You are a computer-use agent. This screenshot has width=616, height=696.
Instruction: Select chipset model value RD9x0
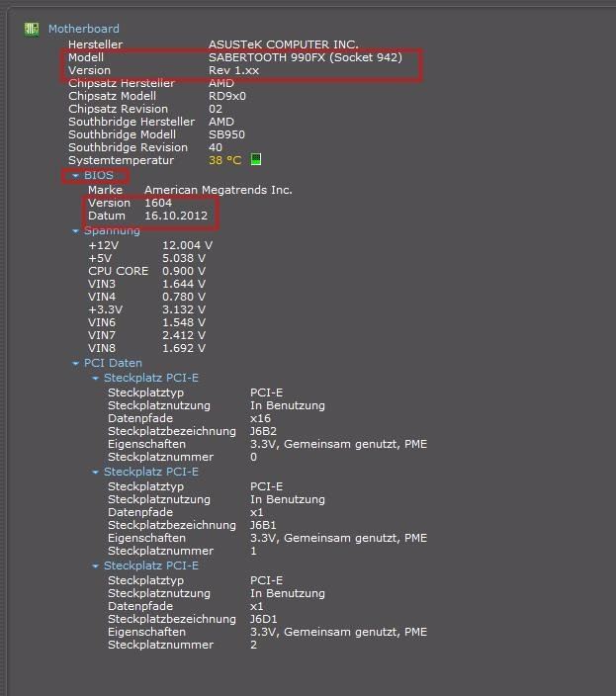point(227,96)
